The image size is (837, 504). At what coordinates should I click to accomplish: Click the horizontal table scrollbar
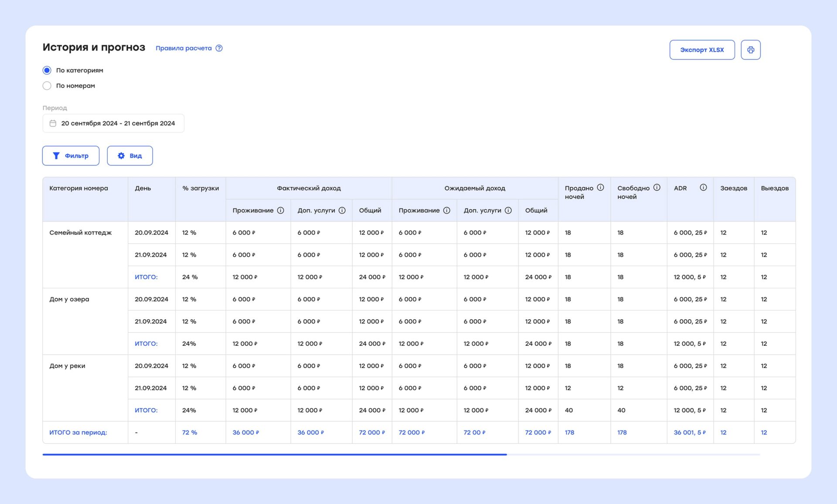(x=275, y=454)
